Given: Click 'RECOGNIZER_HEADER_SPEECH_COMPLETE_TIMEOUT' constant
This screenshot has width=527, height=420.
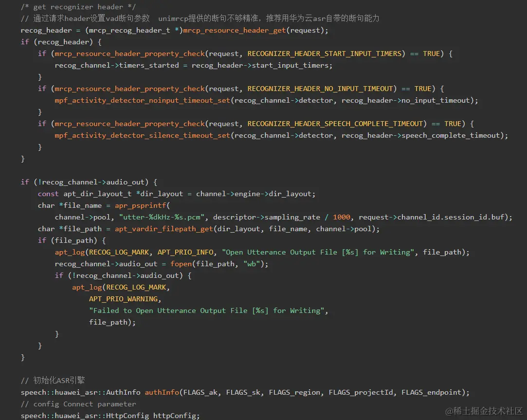Looking at the screenshot, I should [335, 124].
